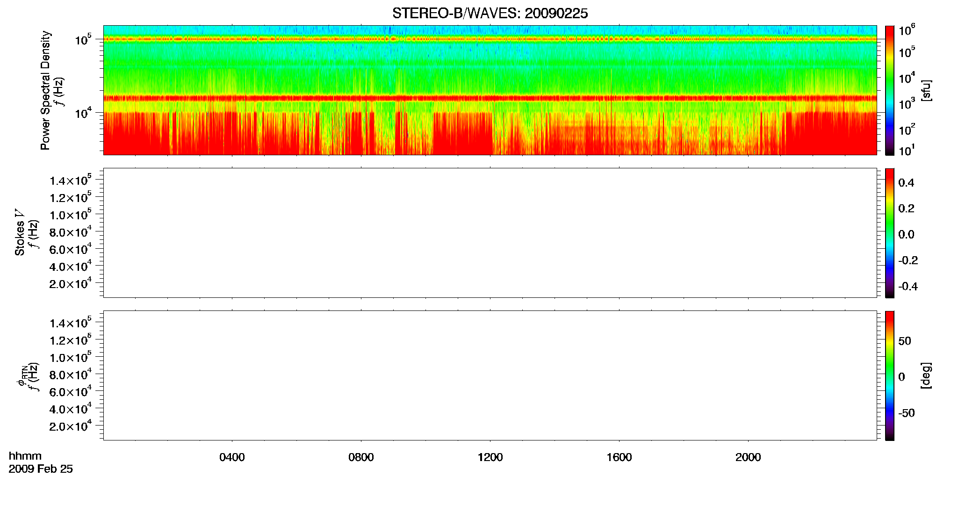Click the hhmm axis format label

25,456
